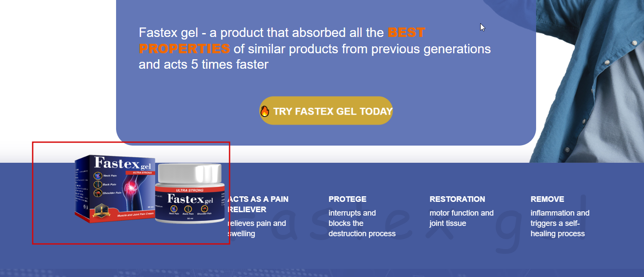Click the Shoulder Pain icon on the box
This screenshot has height=277, width=644.
[98, 193]
